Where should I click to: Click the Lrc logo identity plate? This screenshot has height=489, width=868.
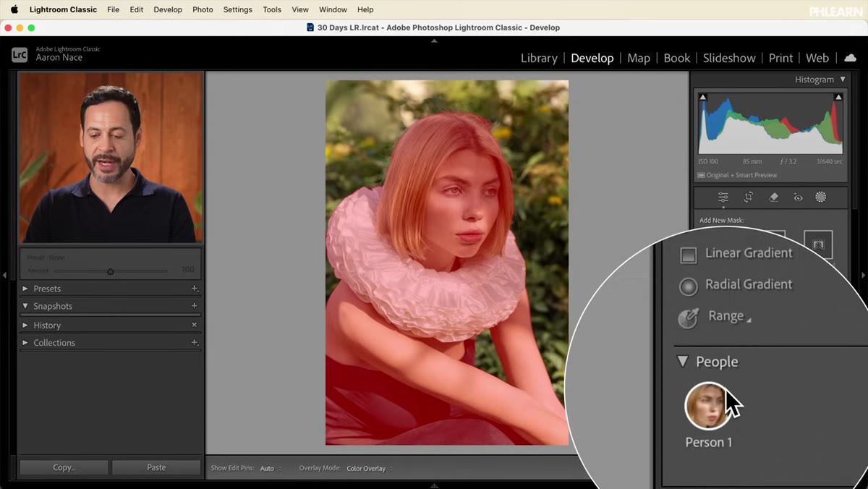point(20,54)
